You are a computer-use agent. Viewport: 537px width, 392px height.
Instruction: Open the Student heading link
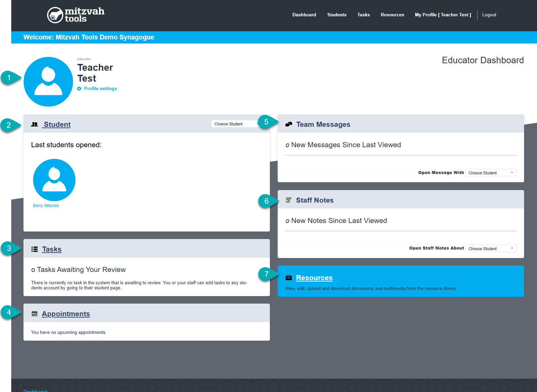click(57, 124)
